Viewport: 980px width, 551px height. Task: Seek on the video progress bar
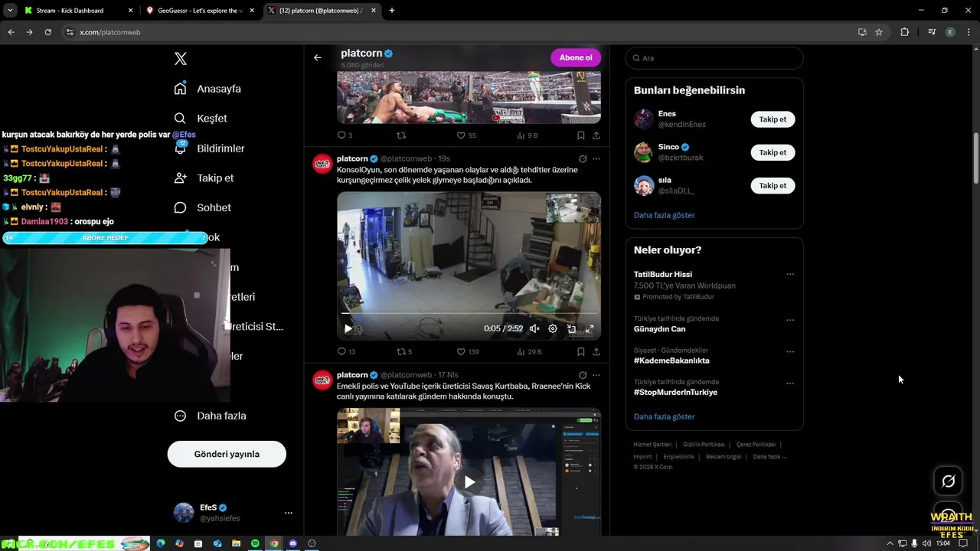(x=469, y=314)
